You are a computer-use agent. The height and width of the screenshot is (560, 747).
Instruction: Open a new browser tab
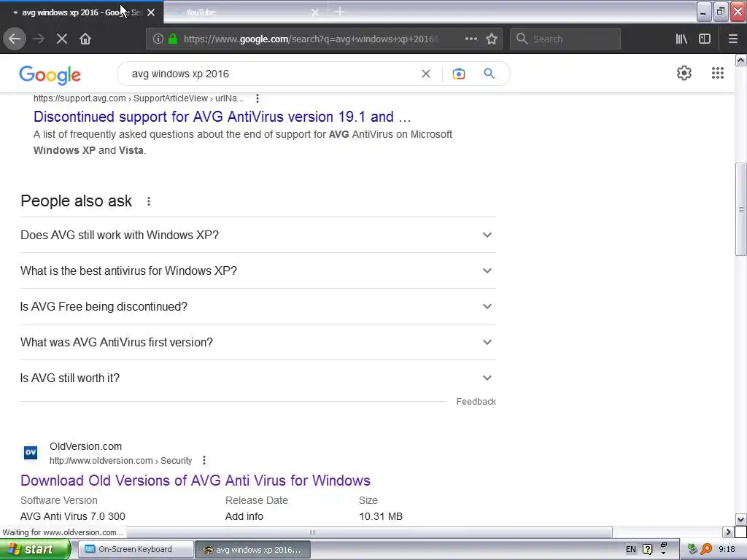340,12
